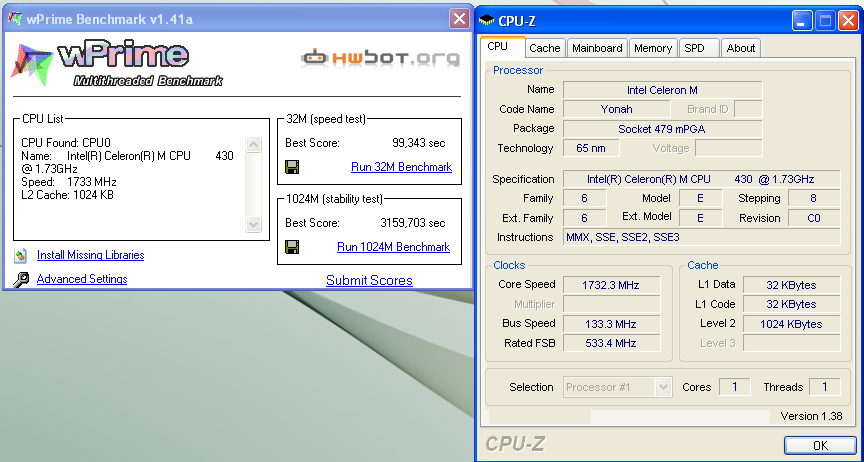Minimize the CPU-Z window
The height and width of the screenshot is (462, 864).
point(802,22)
